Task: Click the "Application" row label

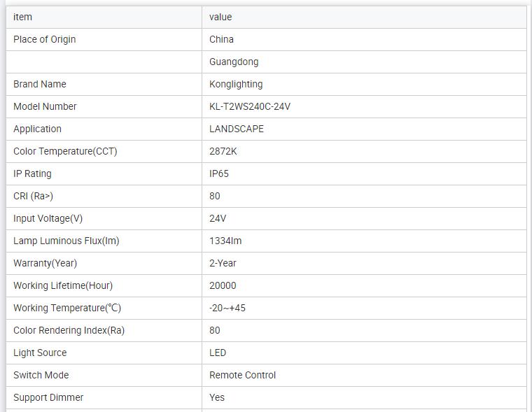Action: pyautogui.click(x=38, y=129)
